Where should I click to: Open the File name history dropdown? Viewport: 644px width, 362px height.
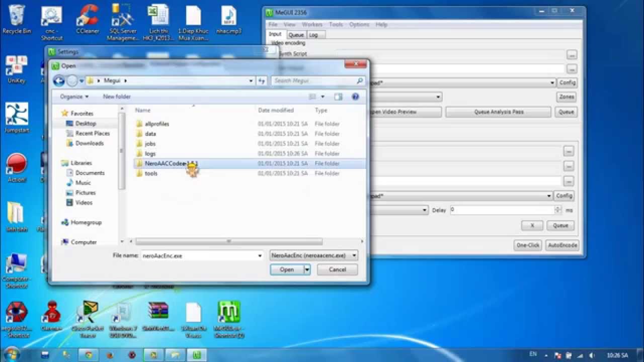[x=260, y=255]
